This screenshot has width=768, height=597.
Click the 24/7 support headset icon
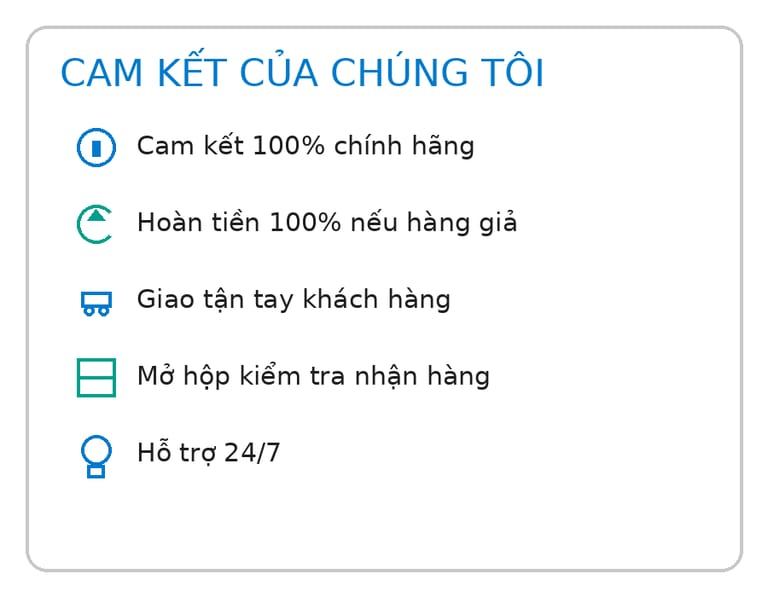click(x=96, y=456)
